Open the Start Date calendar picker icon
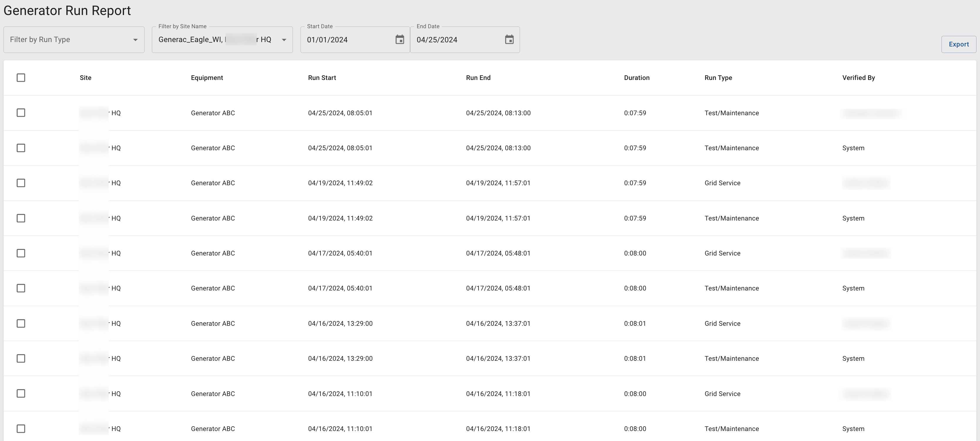 click(x=400, y=40)
